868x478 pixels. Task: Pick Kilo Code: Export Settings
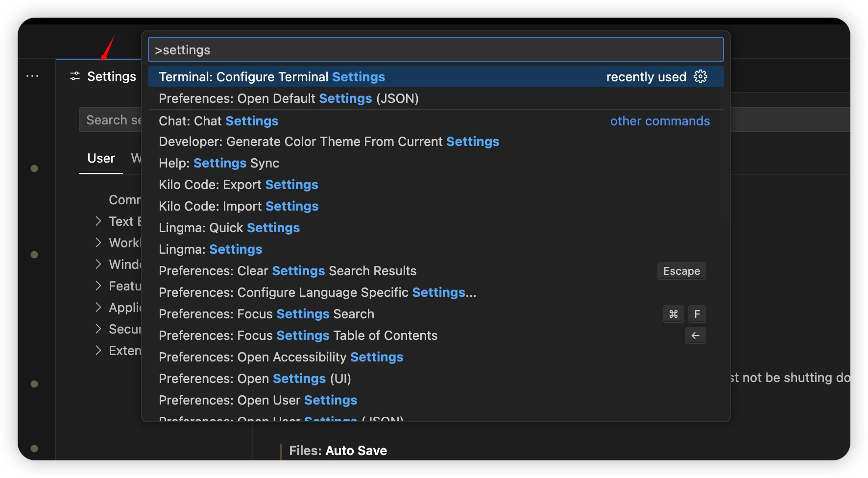pos(239,185)
